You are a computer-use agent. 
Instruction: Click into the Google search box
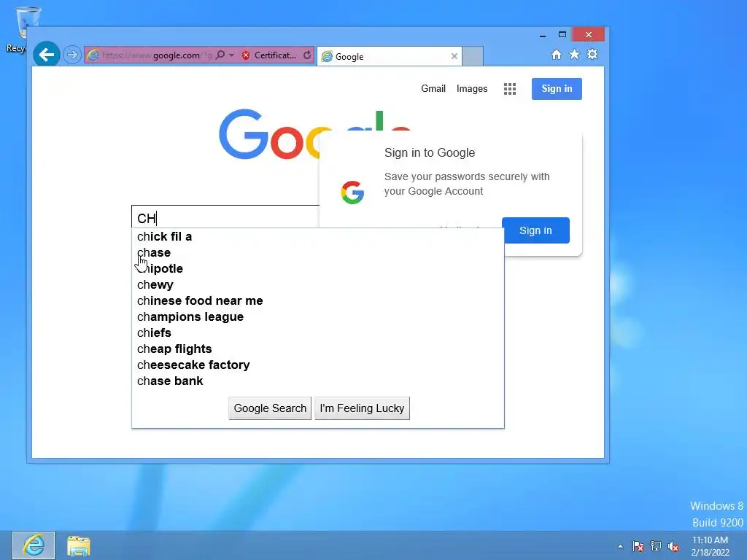point(225,217)
